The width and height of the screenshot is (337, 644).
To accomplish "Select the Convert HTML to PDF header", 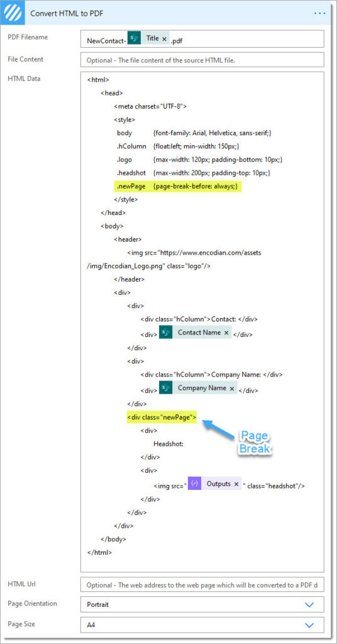I will pos(67,14).
